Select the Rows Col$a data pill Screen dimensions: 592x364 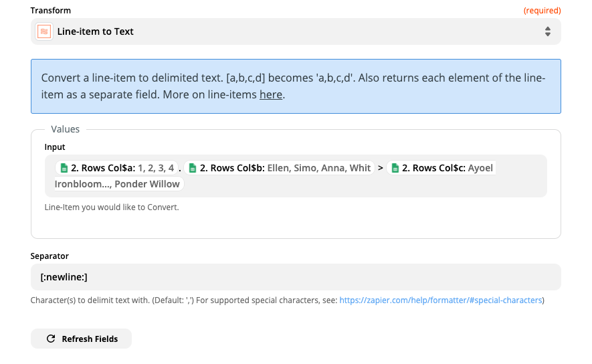(116, 168)
